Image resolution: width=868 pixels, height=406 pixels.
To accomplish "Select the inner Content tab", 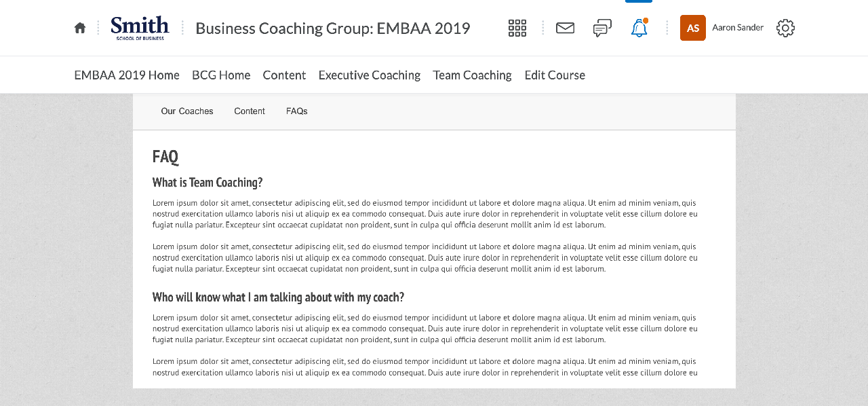I will tap(250, 111).
